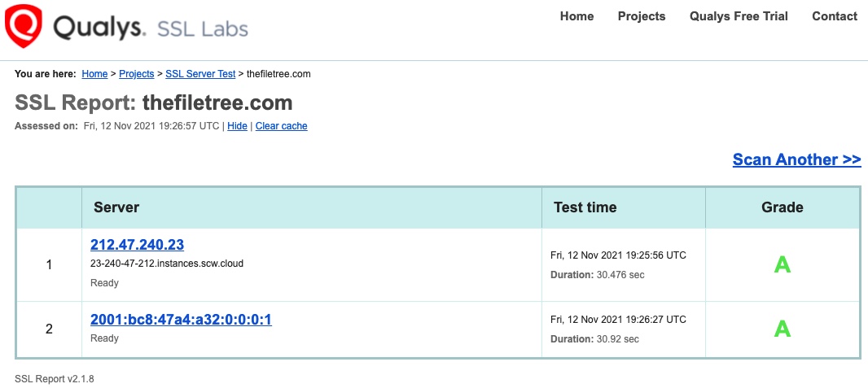Click the SSL Report: thefiletree.com heading
Screen dimensions: 868x388
click(x=153, y=102)
